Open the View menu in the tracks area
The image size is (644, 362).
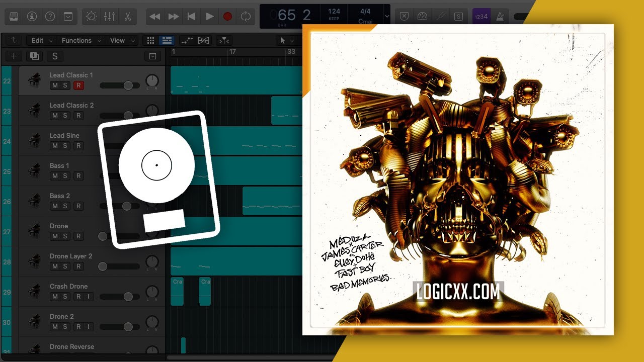tap(122, 41)
